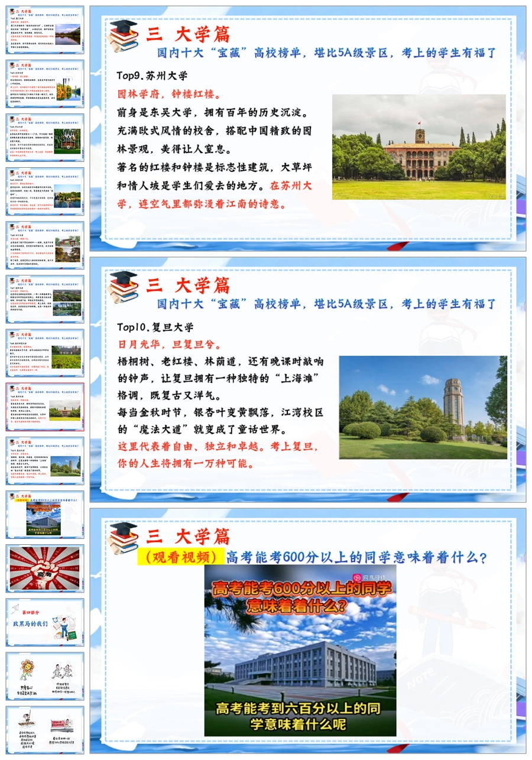Open the Fudan University slide thumbnail
Image resolution: width=532 pixels, height=760 pixels.
coord(45,460)
